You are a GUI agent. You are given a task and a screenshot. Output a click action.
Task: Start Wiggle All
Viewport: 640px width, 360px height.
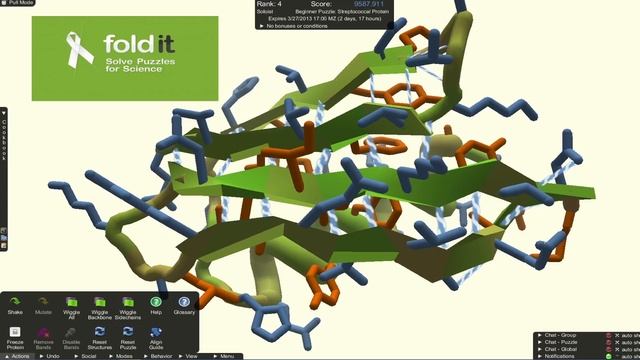[71, 308]
